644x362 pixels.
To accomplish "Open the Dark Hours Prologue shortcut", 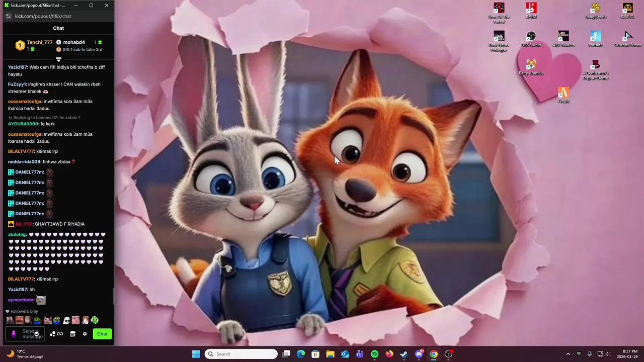I will pyautogui.click(x=499, y=41).
